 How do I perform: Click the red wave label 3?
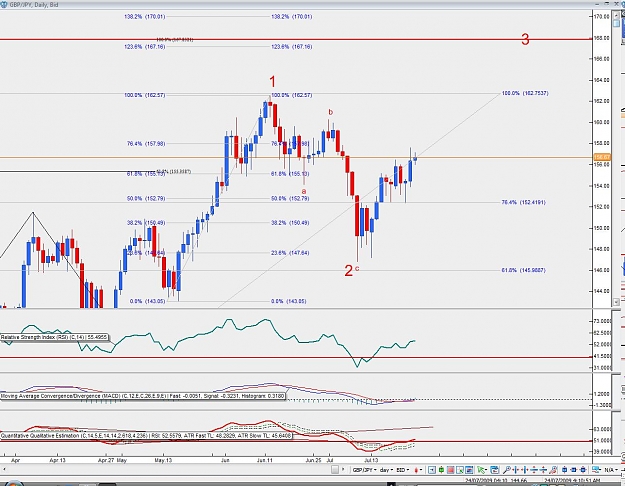525,39
